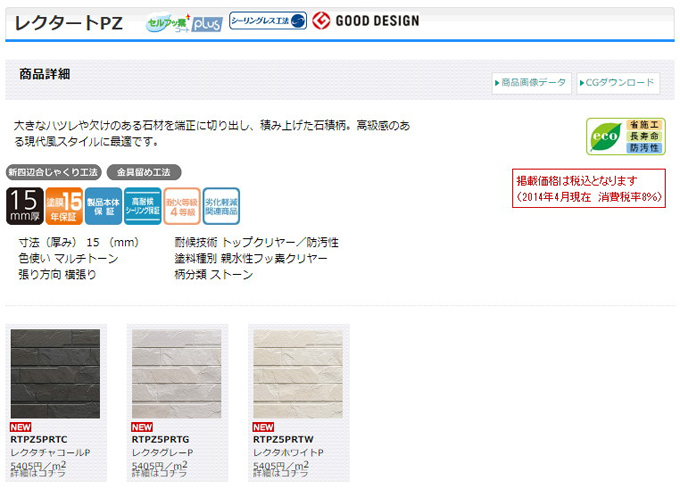
Task: Select the 新四辺合じゃくり工法 tag
Action: 53,172
